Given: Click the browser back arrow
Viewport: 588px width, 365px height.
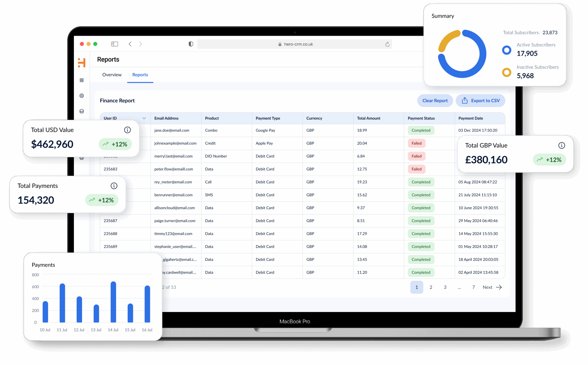Looking at the screenshot, I should [x=130, y=44].
